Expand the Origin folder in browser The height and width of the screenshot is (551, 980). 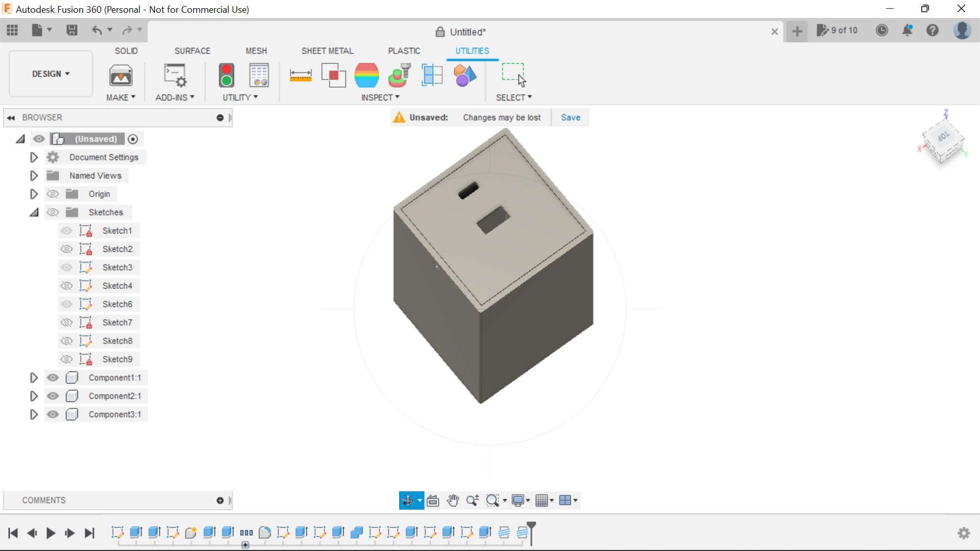(34, 194)
